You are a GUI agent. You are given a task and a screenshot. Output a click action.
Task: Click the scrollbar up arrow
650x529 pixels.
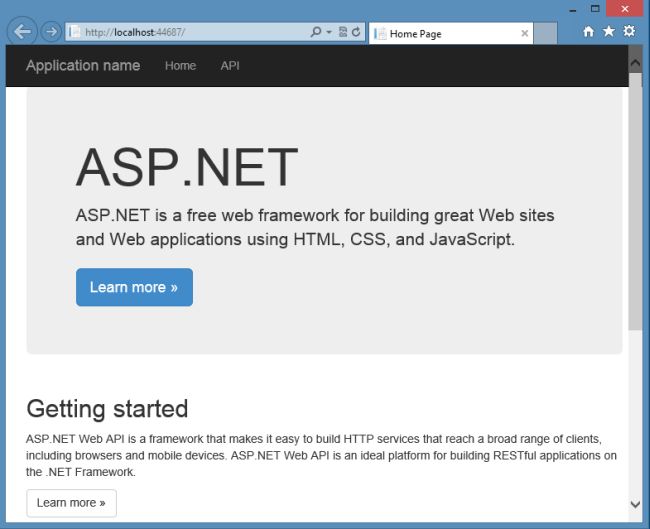(635, 63)
